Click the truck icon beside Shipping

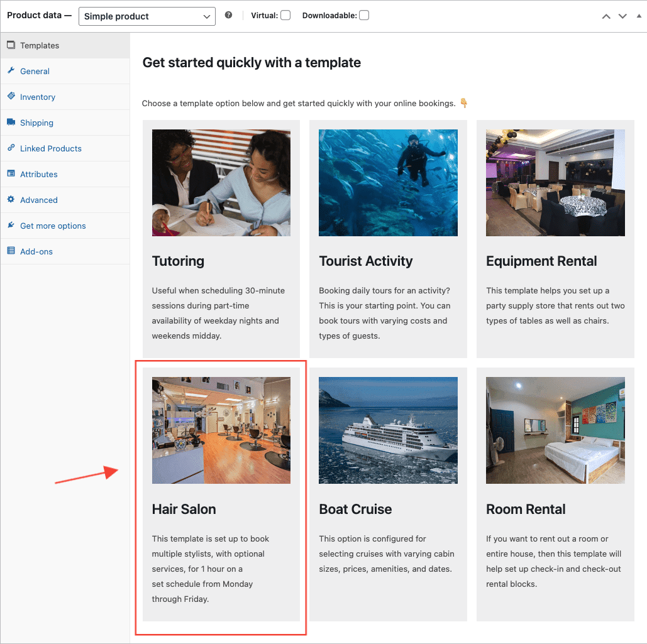(11, 122)
